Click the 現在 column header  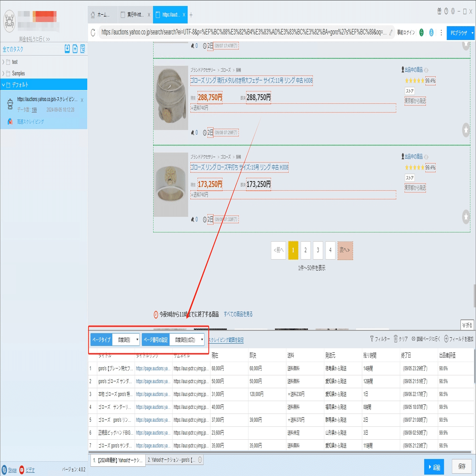click(215, 355)
